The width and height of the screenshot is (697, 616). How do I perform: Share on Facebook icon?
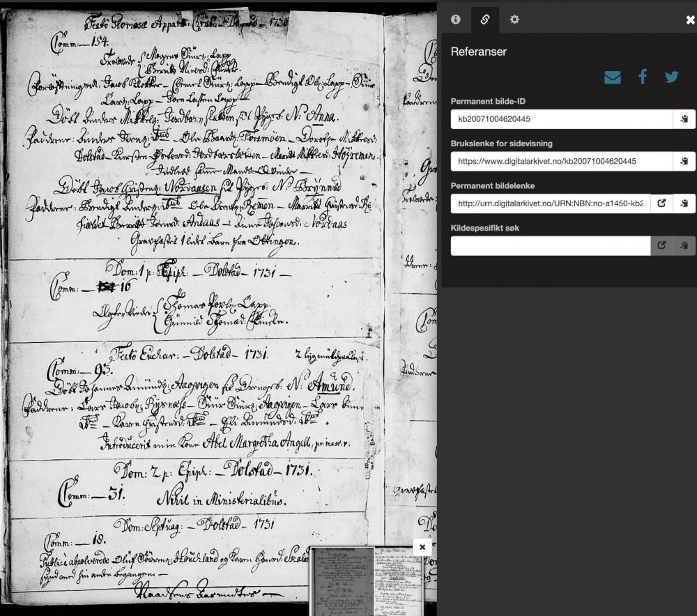pyautogui.click(x=643, y=77)
